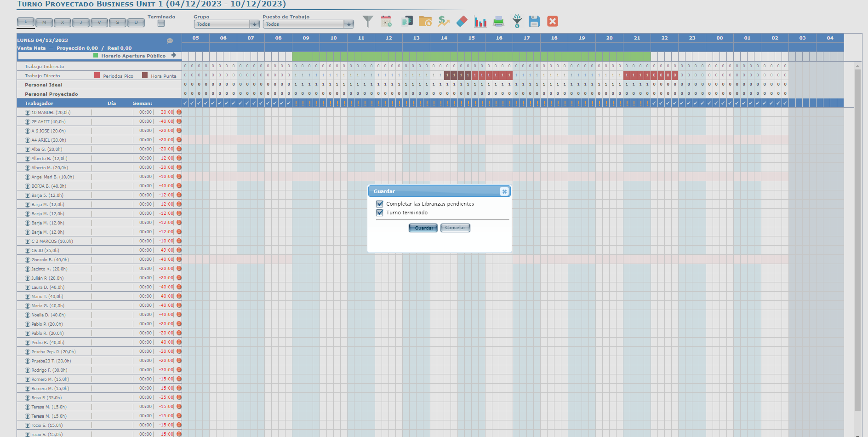Toggle the Terminado checkbox
868x437 pixels.
pos(161,23)
